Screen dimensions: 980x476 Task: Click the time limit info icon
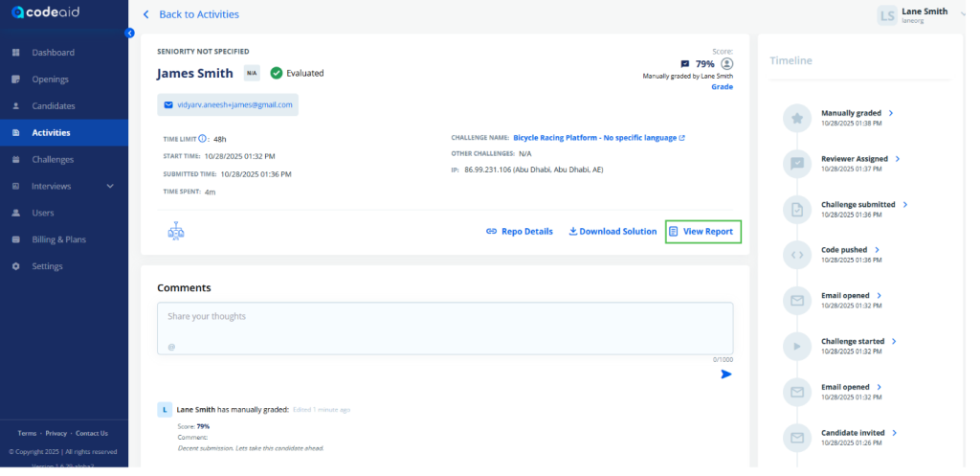(x=203, y=138)
